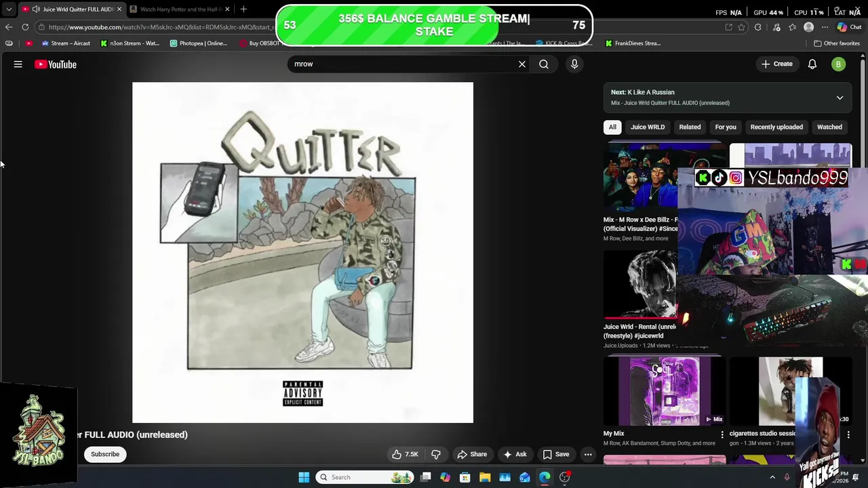Switch to Microsoft Edge taskbar icon
Viewport: 868px width, 488px height.
pos(545,477)
